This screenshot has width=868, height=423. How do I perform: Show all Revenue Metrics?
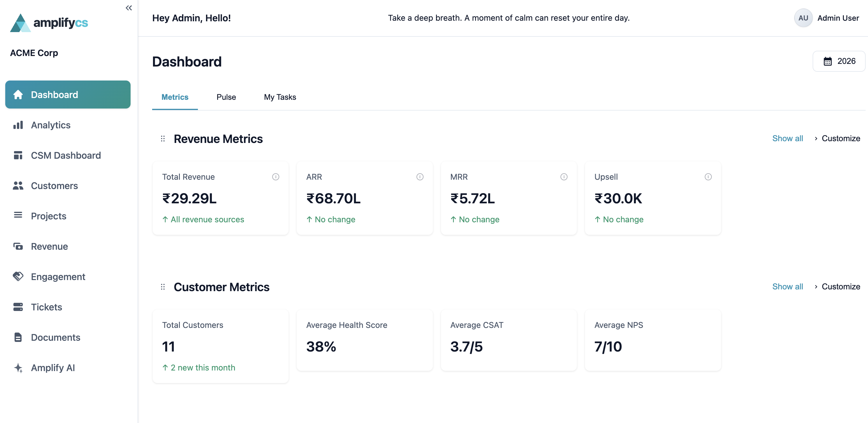click(788, 138)
